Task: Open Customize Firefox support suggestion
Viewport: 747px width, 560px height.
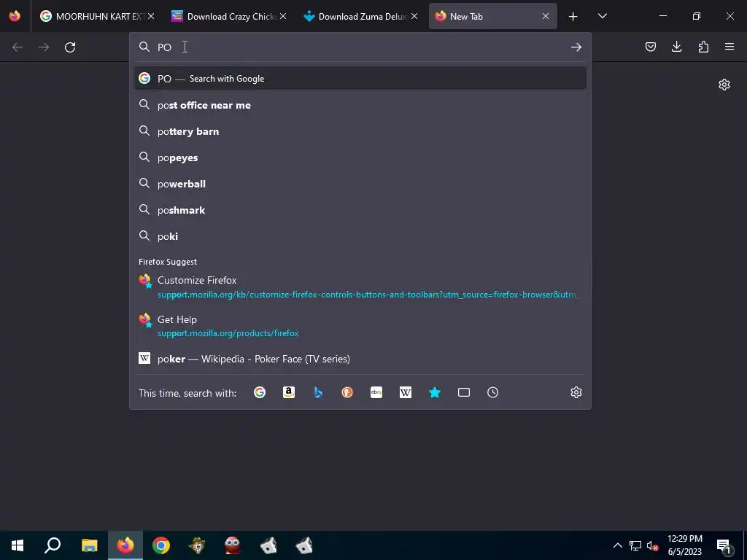Action: point(360,287)
